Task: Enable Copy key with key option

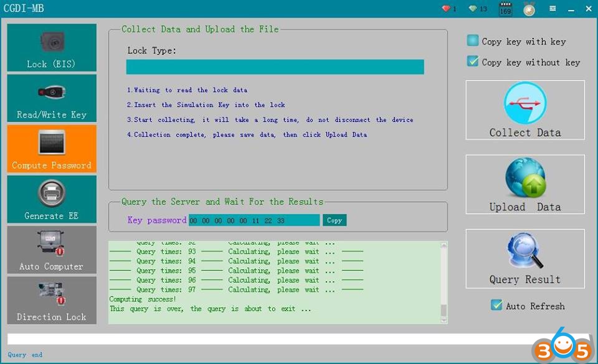Action: pos(473,41)
